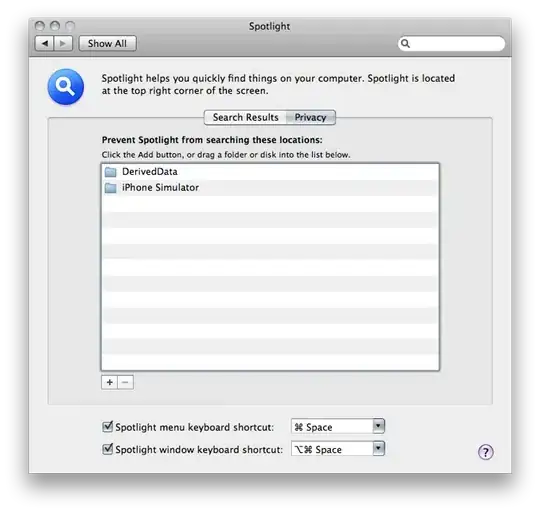Switch to the Search Results tab
The width and height of the screenshot is (540, 513).
[x=245, y=117]
